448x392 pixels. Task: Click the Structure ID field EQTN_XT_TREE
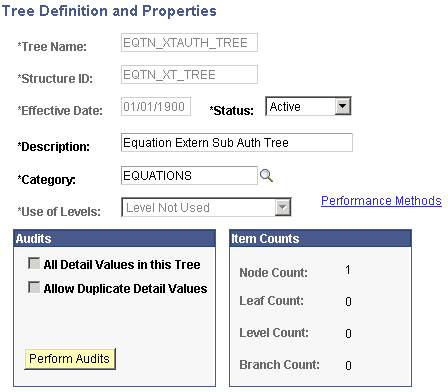[x=189, y=75]
